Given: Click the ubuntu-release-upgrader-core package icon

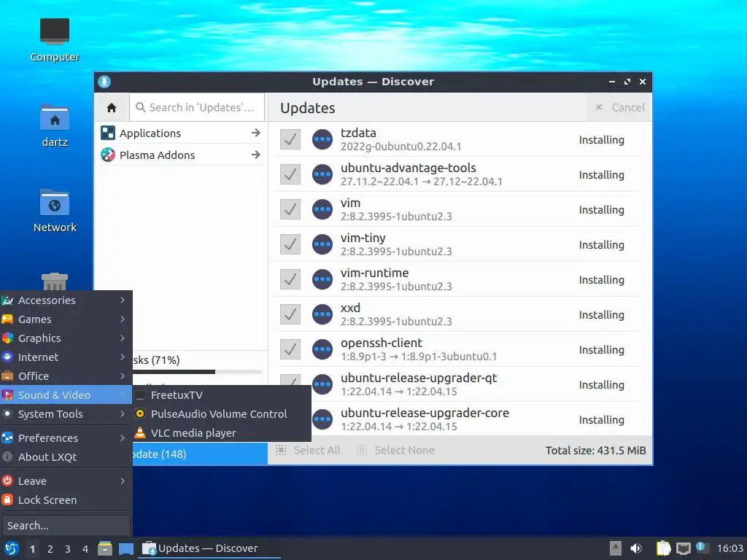Looking at the screenshot, I should pyautogui.click(x=322, y=419).
